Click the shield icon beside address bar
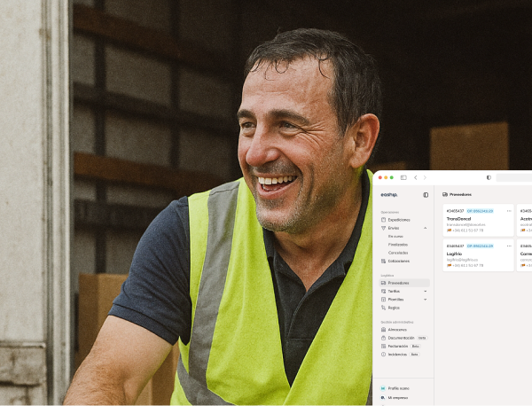The width and height of the screenshot is (532, 406). (x=489, y=177)
